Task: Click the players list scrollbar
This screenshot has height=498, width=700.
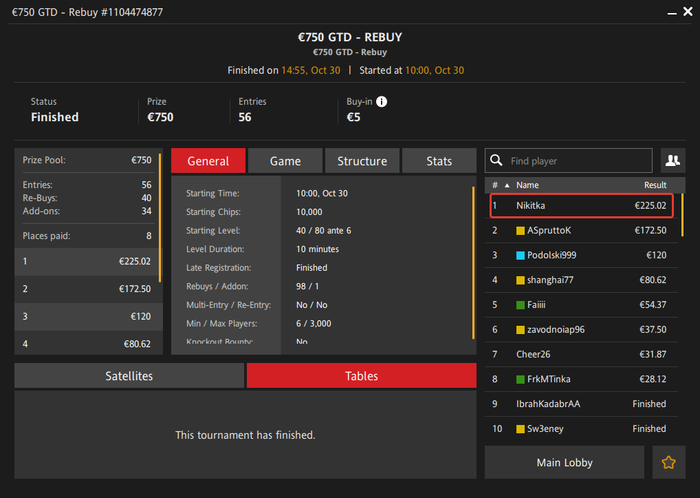Action: [x=682, y=215]
